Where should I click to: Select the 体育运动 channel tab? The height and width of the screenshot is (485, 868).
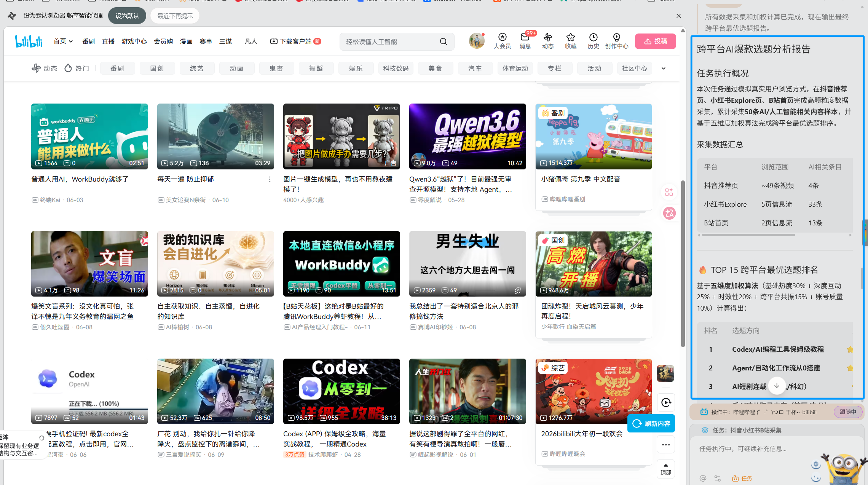515,68
